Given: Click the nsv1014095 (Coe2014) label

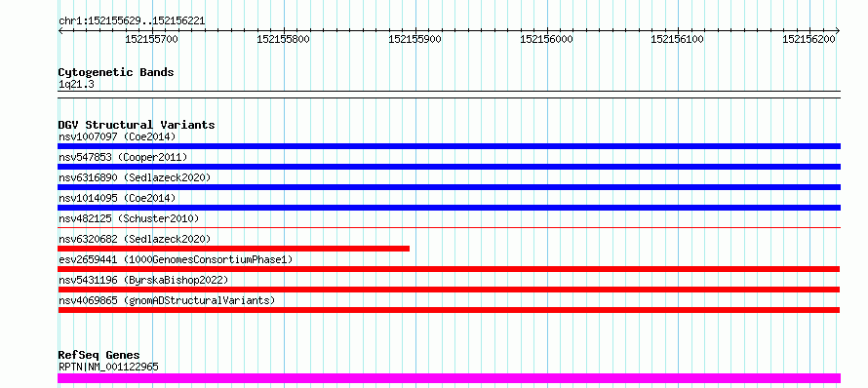Looking at the screenshot, I should [x=117, y=198].
